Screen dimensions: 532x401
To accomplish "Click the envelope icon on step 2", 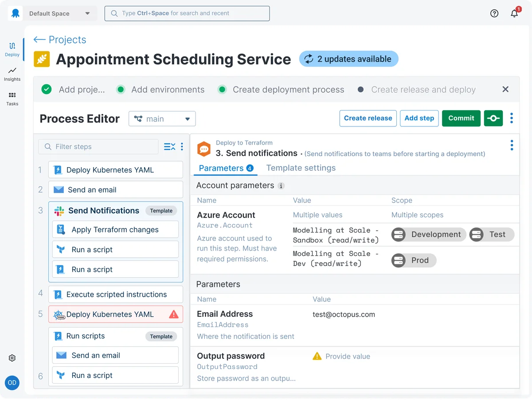I will click(59, 190).
